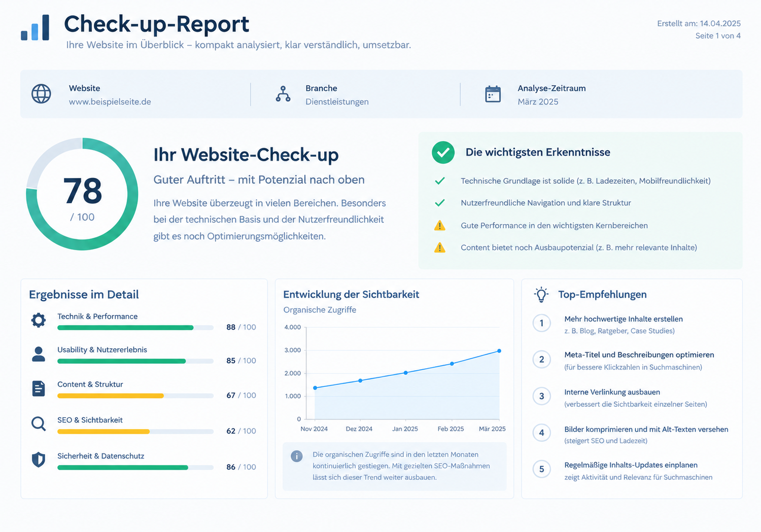Click the lightbulb icon by Top-Empfehlungen
761x532 pixels.
click(x=541, y=295)
